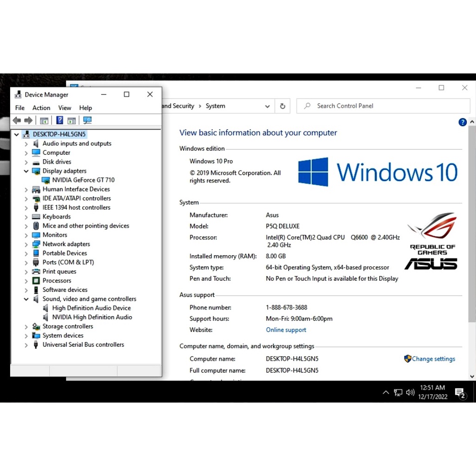Open the notification center icon in taskbar
The height and width of the screenshot is (476, 476).
[460, 393]
